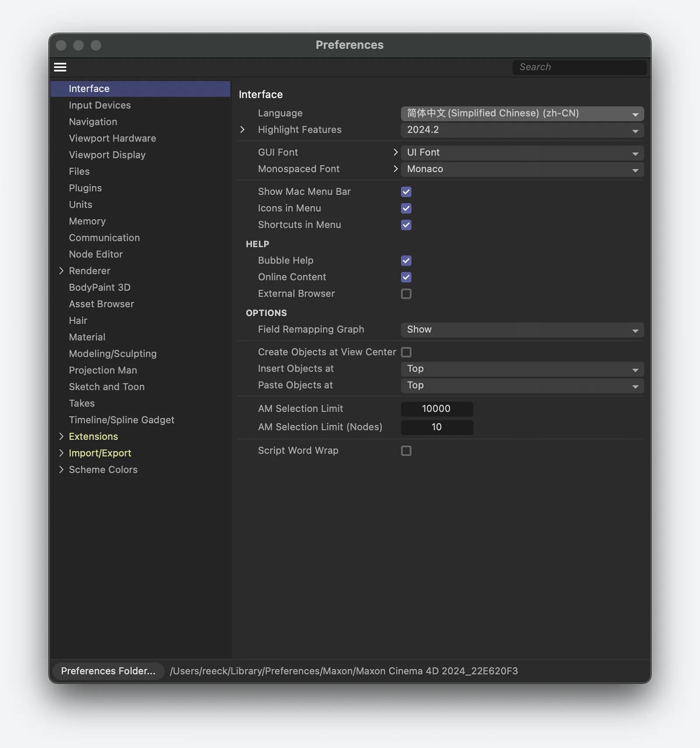Open Sketch and Toon preferences
Viewport: 700px width, 748px height.
point(106,387)
